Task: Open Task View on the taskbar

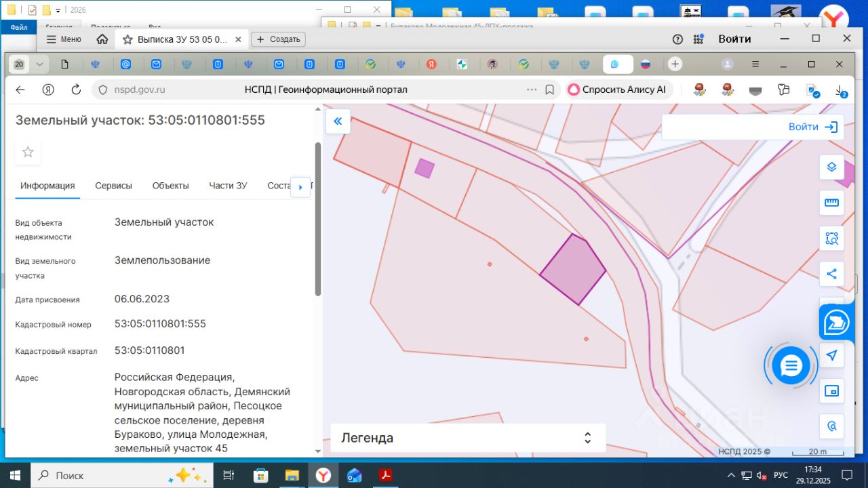Action: (x=229, y=475)
